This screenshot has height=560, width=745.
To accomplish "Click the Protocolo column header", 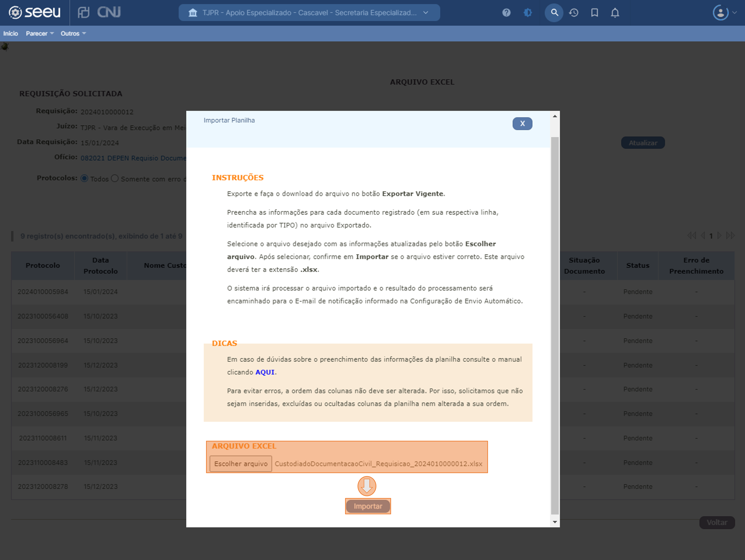I will (x=43, y=266).
